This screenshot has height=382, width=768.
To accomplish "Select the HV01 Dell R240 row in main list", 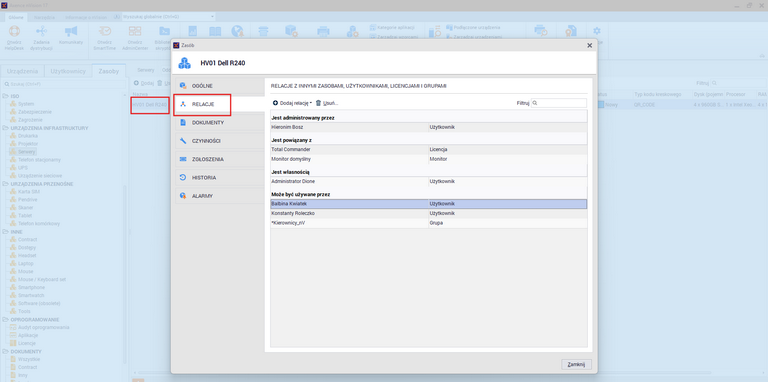I will pos(150,105).
